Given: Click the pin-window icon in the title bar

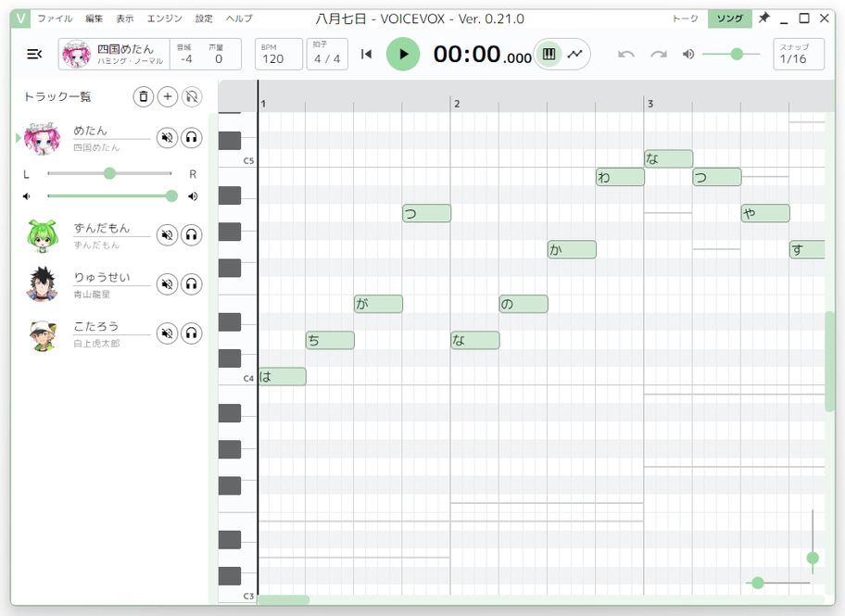Looking at the screenshot, I should (763, 18).
